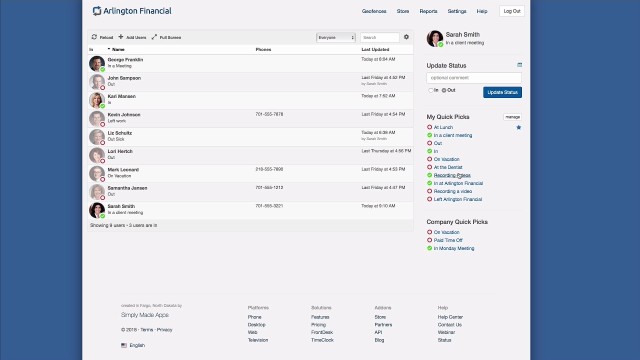Choose the At Lunch quick pick
The image size is (640, 360).
tap(443, 127)
